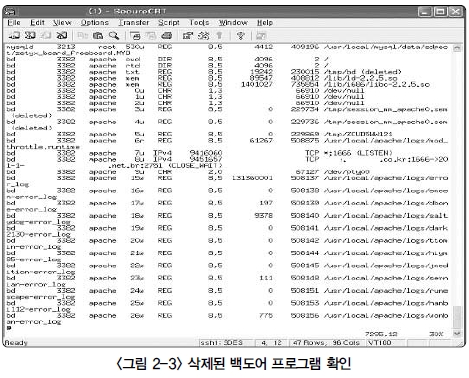Open the Help menu
This screenshot has height=378, width=469.
[x=265, y=22]
